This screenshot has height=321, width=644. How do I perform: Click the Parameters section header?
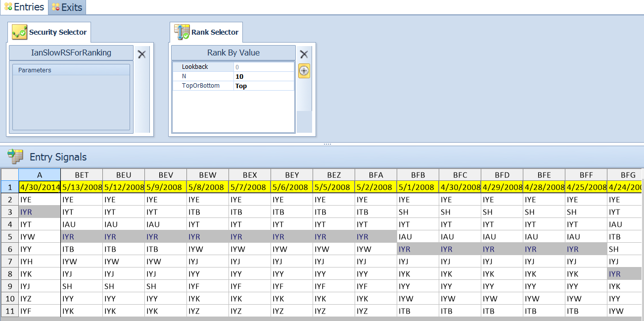[71, 70]
